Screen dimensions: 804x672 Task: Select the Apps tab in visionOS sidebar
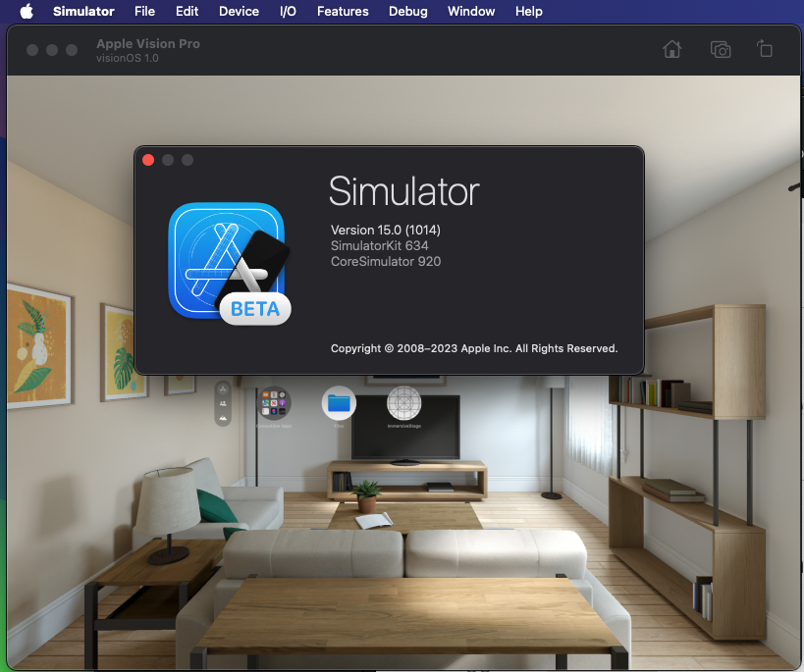(223, 389)
